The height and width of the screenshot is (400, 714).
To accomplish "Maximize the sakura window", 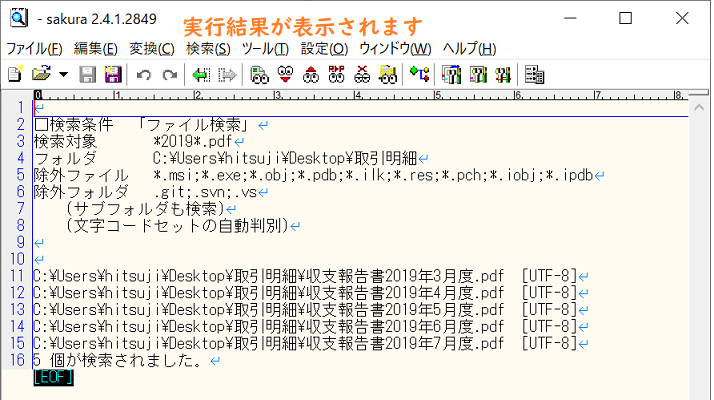I will [626, 18].
